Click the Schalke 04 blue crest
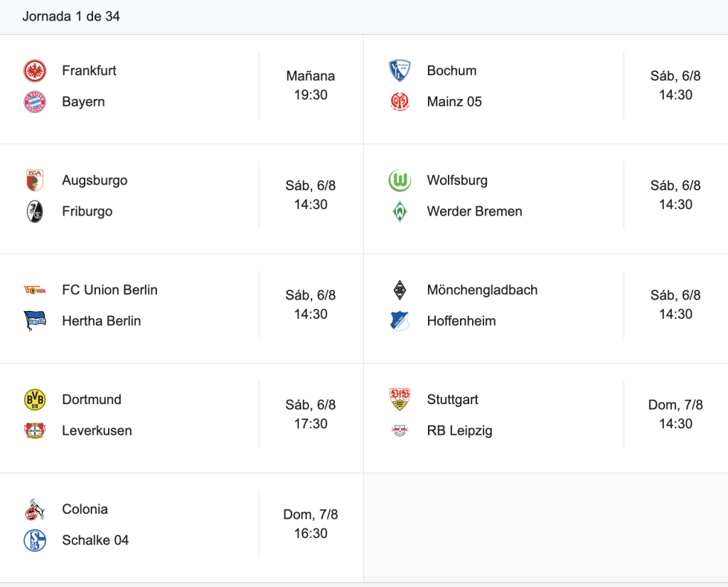 (35, 541)
